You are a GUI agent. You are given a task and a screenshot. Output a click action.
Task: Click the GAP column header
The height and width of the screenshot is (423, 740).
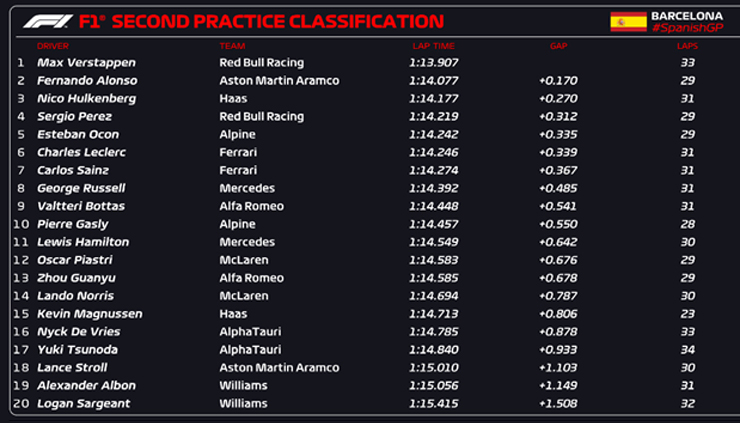point(558,46)
